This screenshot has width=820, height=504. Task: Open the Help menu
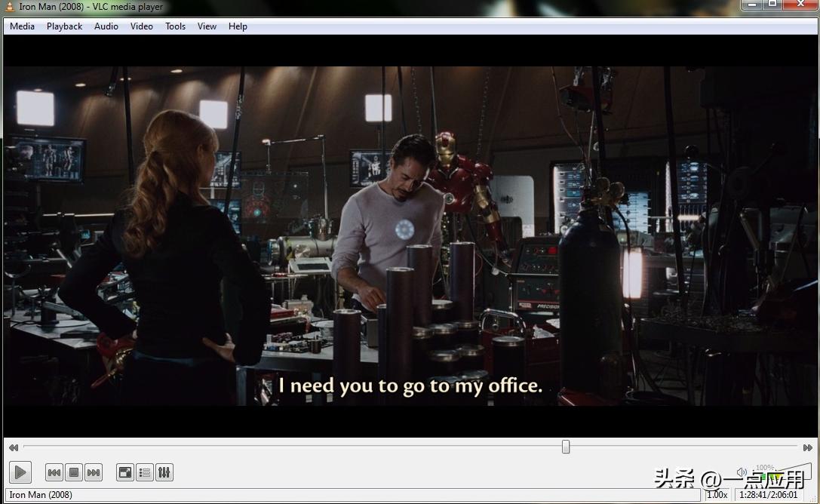[238, 26]
